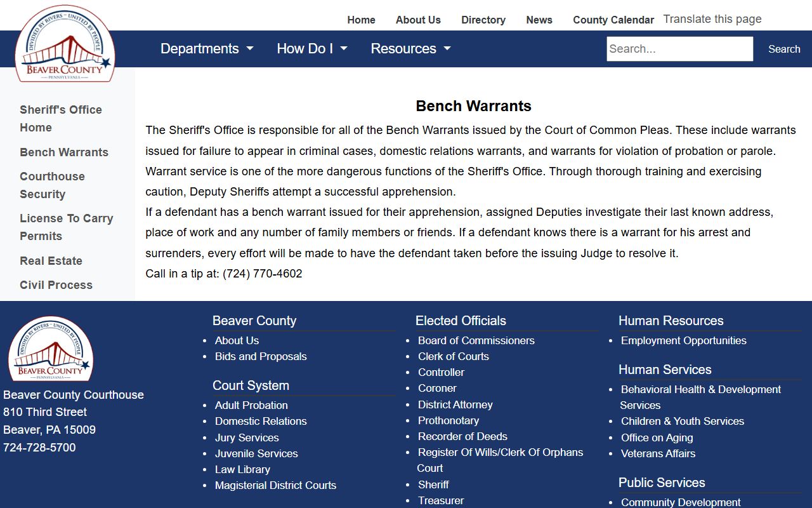This screenshot has width=812, height=508.
Task: Expand the Resources dropdown menu
Action: pyautogui.click(x=410, y=49)
